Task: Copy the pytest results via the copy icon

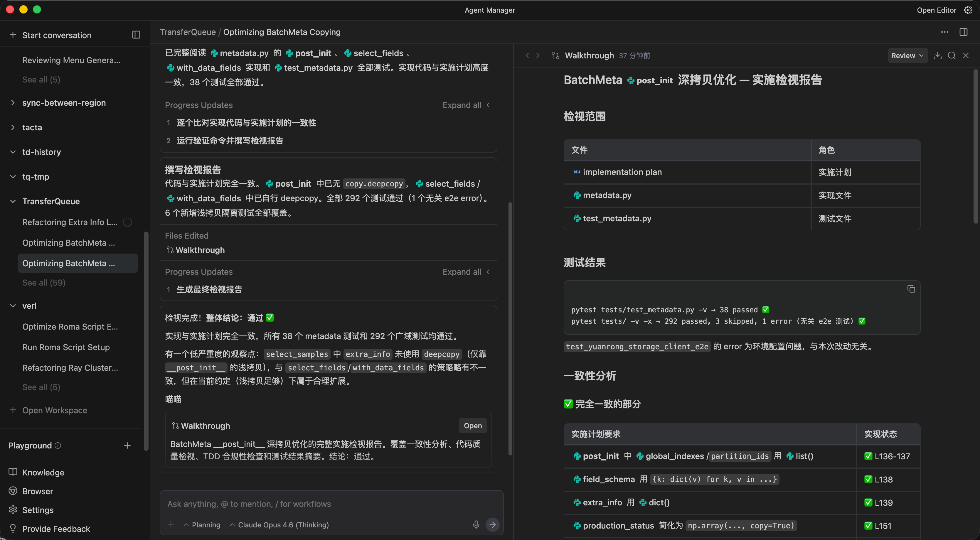Action: [x=912, y=288]
